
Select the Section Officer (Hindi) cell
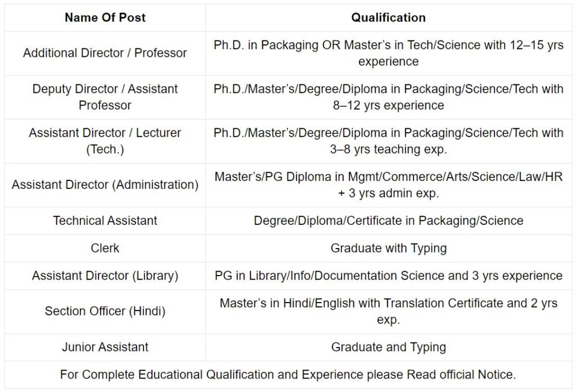click(105, 311)
